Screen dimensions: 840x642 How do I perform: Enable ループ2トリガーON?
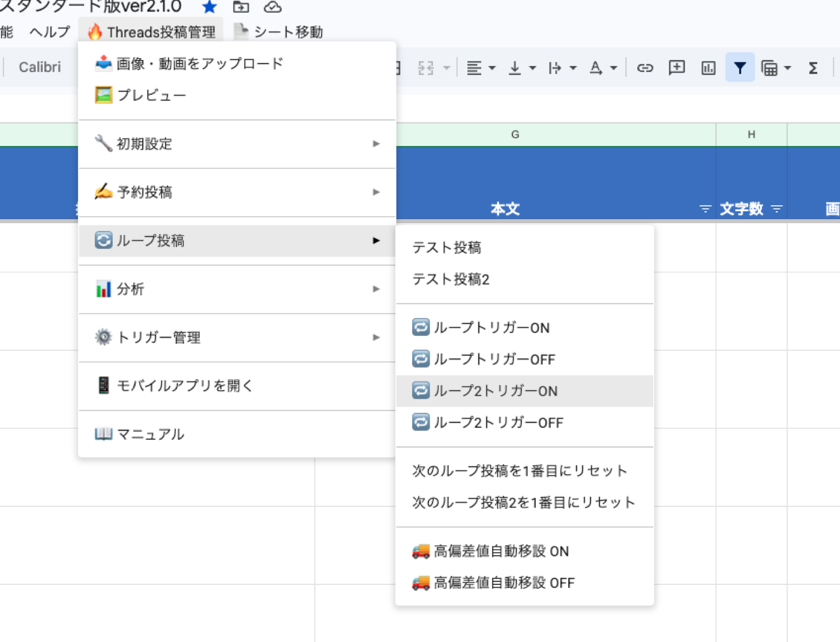coord(525,391)
